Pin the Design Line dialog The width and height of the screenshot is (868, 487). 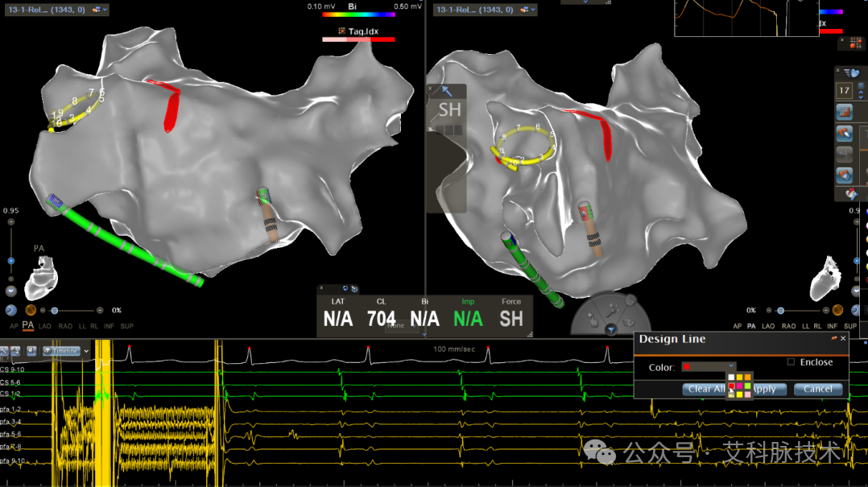[x=833, y=338]
